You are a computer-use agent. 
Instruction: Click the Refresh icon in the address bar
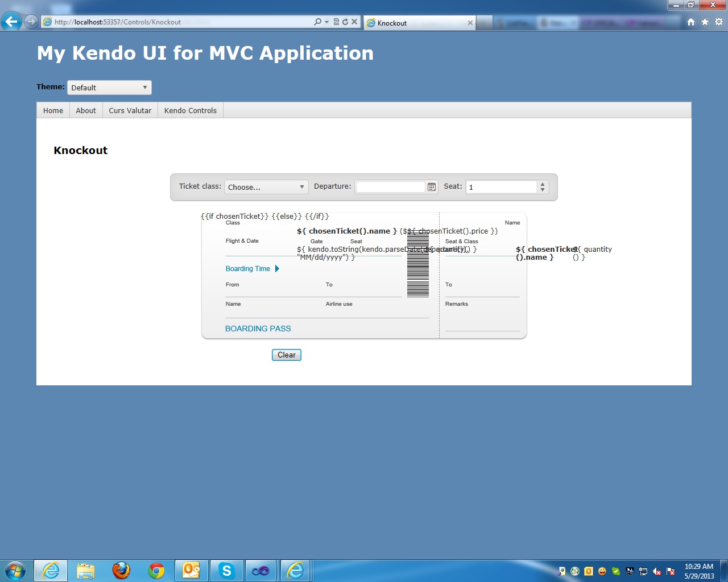coord(345,22)
